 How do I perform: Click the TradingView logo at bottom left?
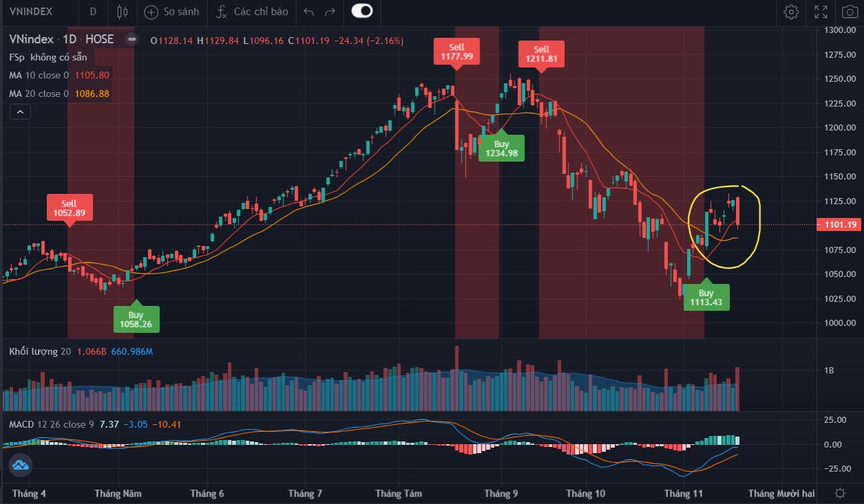pos(20,465)
